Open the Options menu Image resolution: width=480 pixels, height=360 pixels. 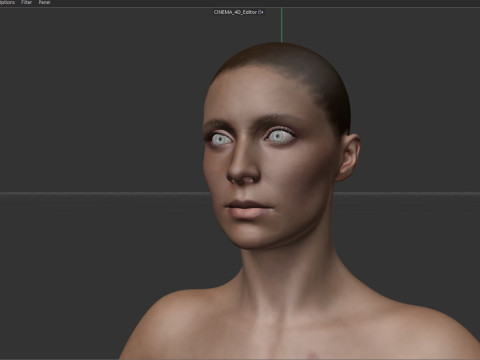point(7,2)
